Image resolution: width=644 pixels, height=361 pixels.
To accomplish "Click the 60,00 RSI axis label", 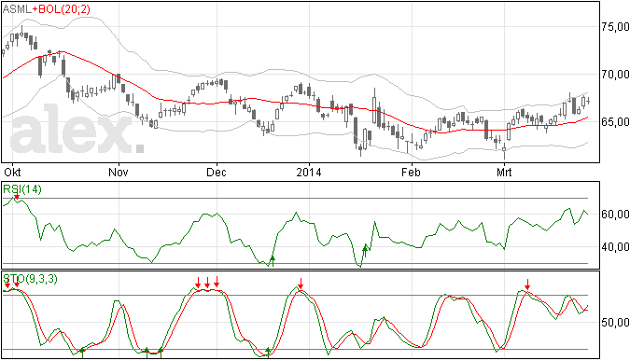I will [x=615, y=214].
